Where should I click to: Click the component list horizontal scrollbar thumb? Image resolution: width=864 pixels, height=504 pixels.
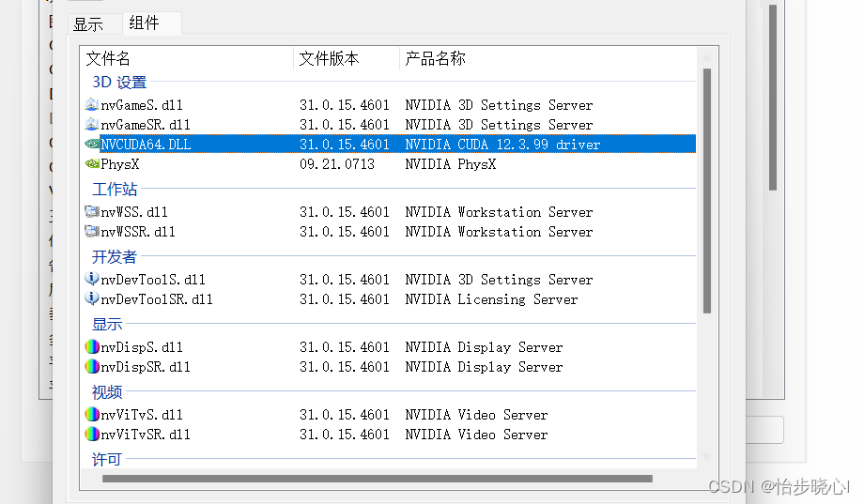pyautogui.click(x=378, y=479)
